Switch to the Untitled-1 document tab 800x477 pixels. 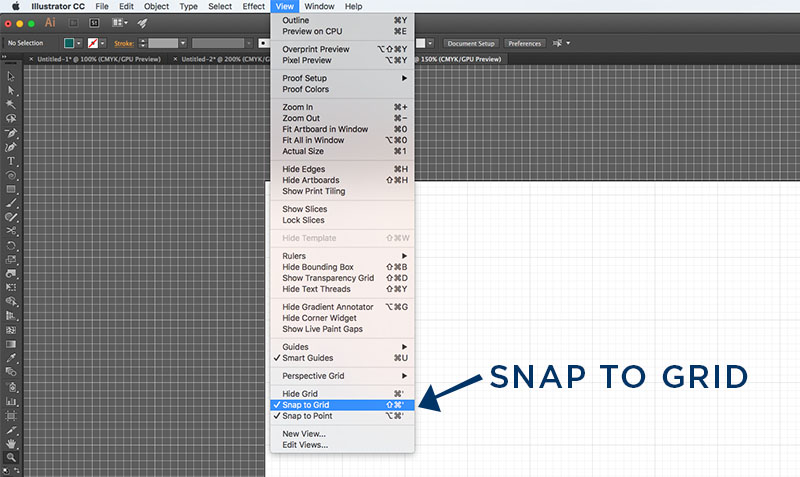click(99, 59)
